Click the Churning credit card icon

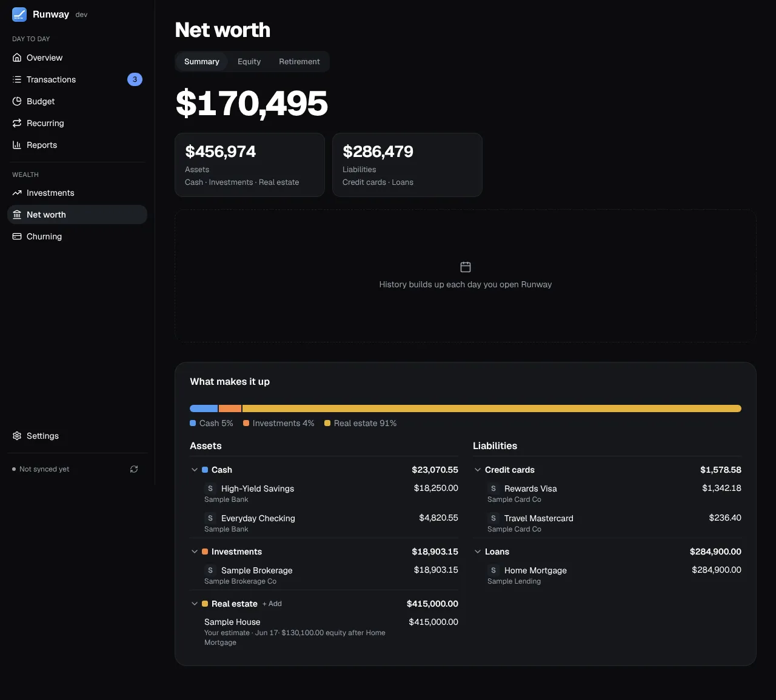coord(17,236)
